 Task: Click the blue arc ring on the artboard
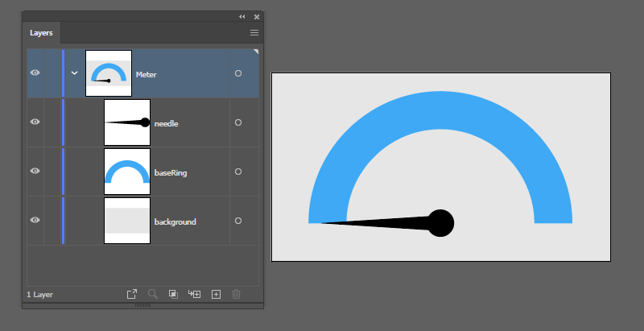[x=440, y=110]
